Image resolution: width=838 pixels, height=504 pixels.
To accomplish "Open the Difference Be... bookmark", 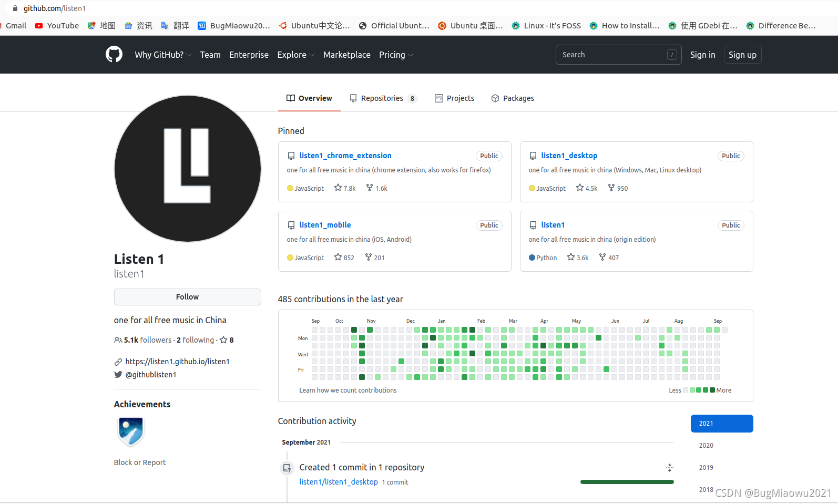I will 781,25.
